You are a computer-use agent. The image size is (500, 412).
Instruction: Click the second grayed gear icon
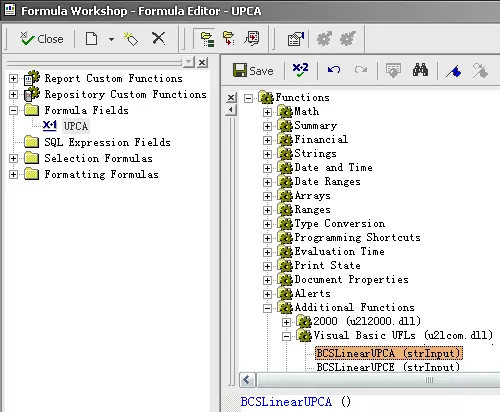pyautogui.click(x=348, y=39)
